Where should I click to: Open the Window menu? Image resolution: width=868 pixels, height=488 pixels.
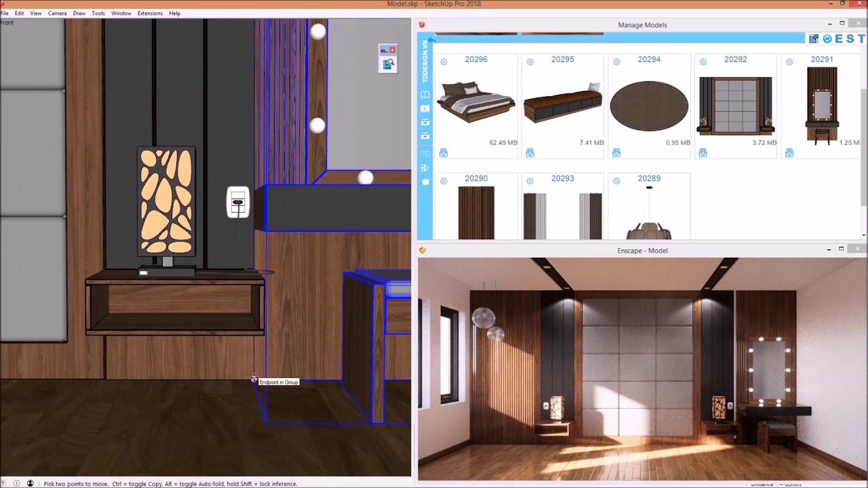(x=121, y=13)
